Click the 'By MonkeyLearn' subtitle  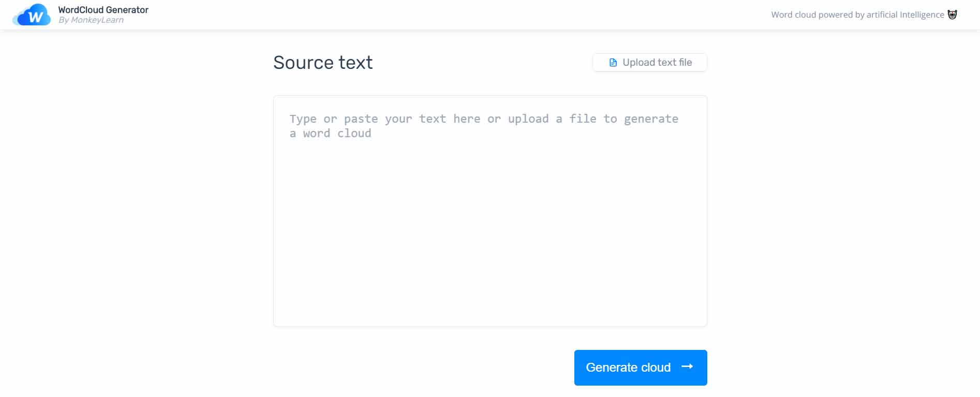point(91,20)
